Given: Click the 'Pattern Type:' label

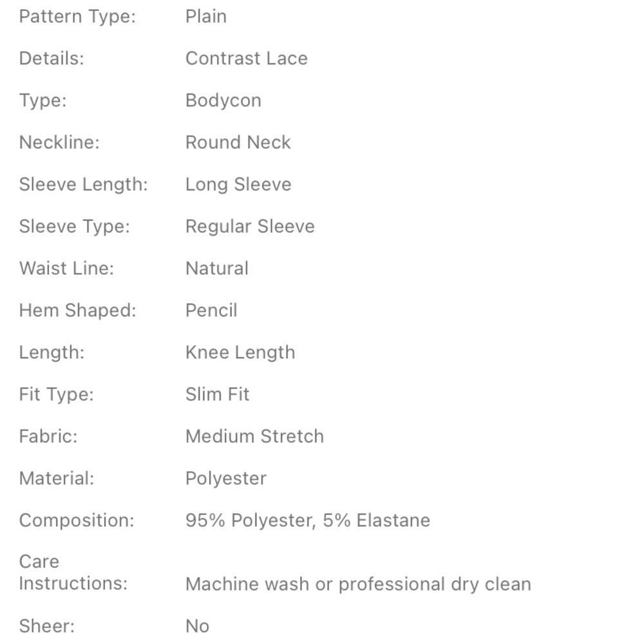Looking at the screenshot, I should [x=77, y=17].
